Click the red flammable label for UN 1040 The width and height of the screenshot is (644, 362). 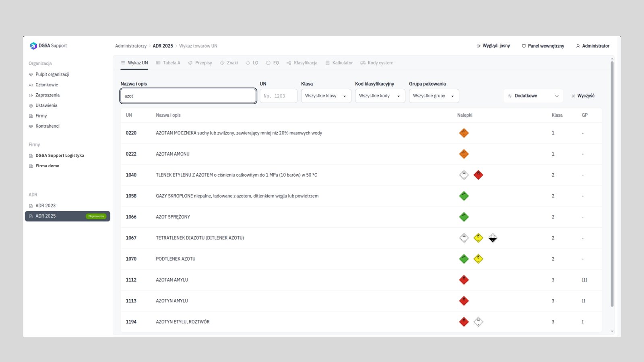[x=478, y=175]
